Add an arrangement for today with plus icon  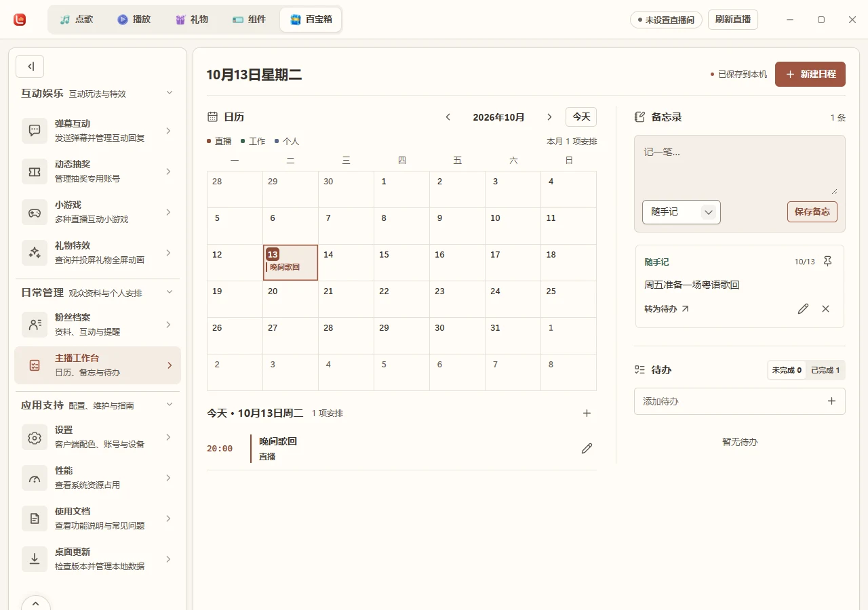click(587, 413)
